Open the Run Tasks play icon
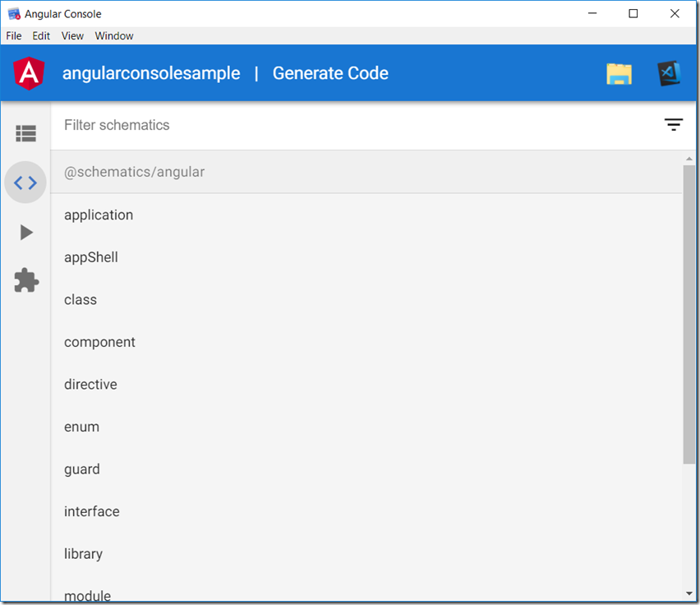This screenshot has width=700, height=605. pos(26,232)
